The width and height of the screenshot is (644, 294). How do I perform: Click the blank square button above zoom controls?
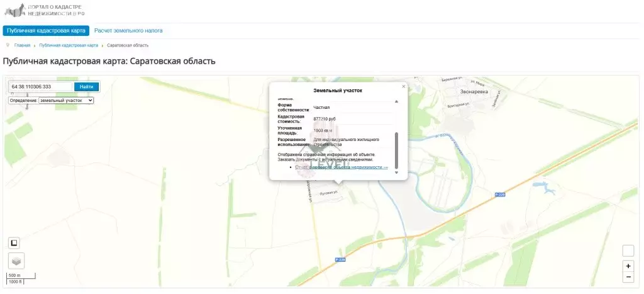click(x=628, y=251)
